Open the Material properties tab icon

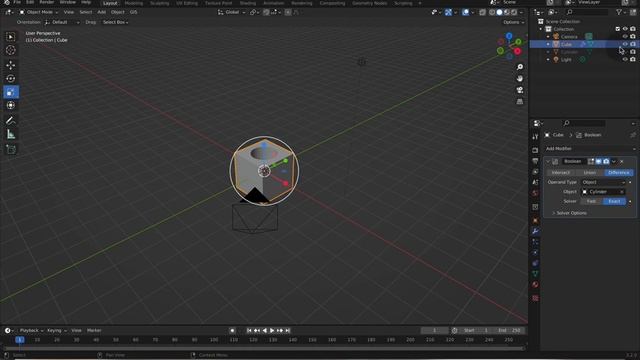pos(535,284)
